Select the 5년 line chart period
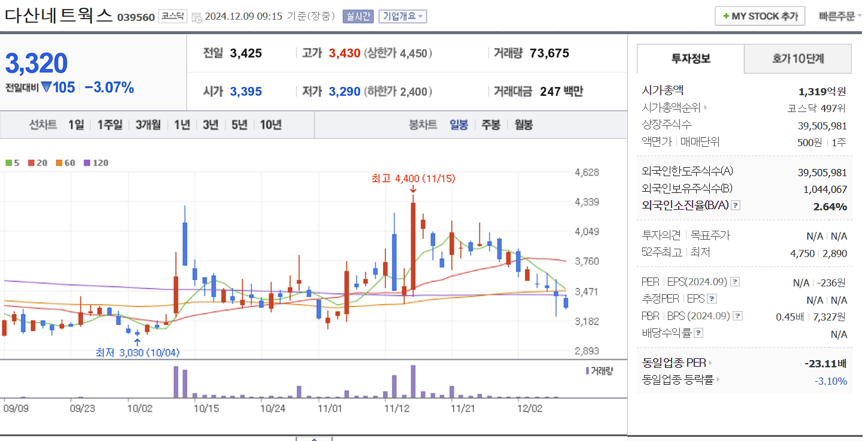Screen dimensions: 868x441 [x=239, y=125]
